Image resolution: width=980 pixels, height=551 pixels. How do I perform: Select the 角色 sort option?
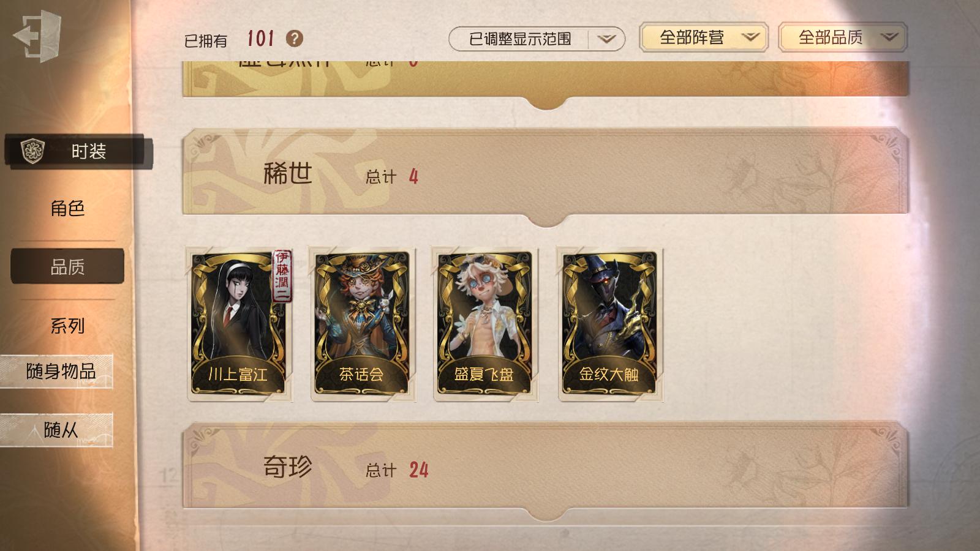click(67, 209)
